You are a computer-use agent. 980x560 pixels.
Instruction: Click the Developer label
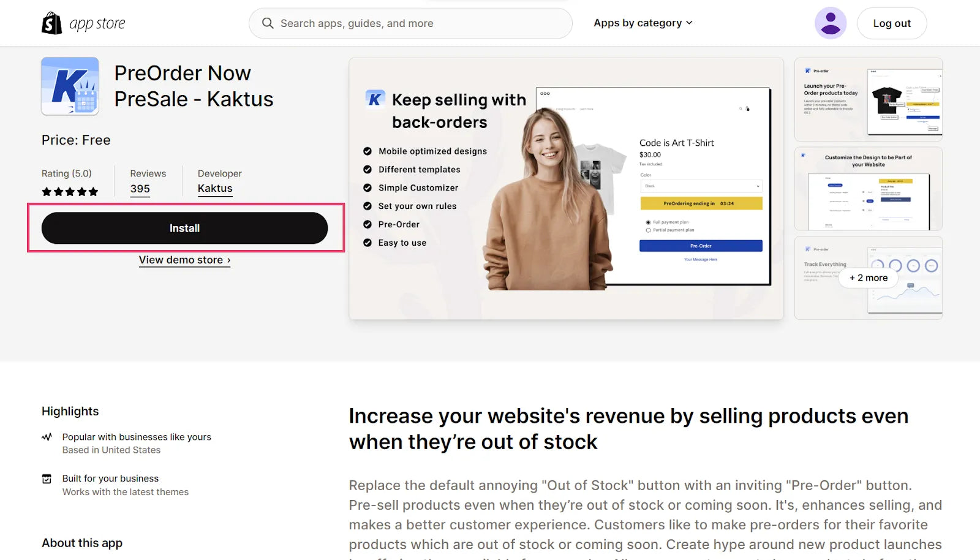pos(220,173)
